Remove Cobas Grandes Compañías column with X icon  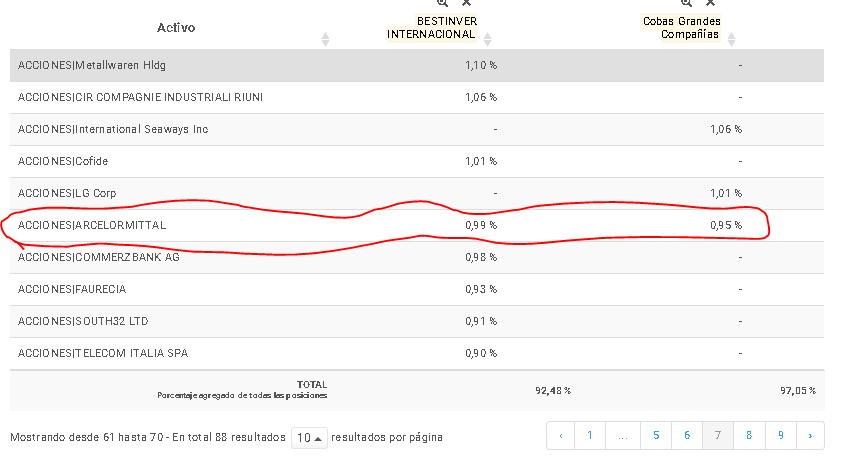pyautogui.click(x=710, y=3)
